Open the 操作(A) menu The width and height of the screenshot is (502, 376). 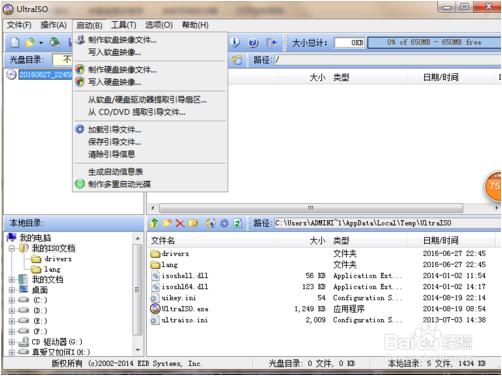coord(53,25)
